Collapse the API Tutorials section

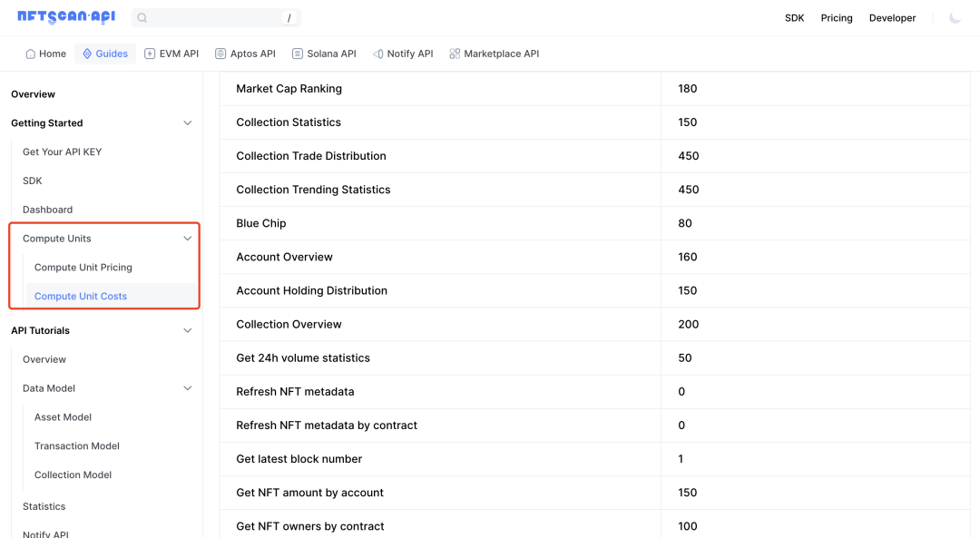[x=188, y=331]
